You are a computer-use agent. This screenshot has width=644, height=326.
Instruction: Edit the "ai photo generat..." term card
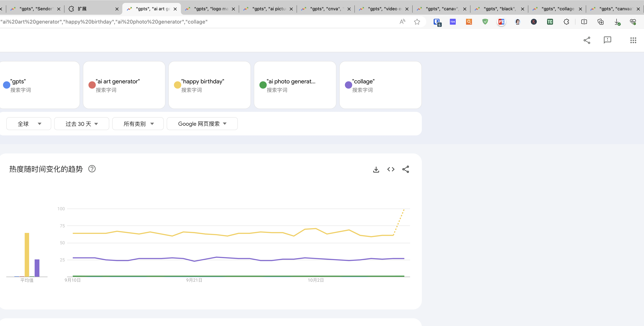coord(295,85)
